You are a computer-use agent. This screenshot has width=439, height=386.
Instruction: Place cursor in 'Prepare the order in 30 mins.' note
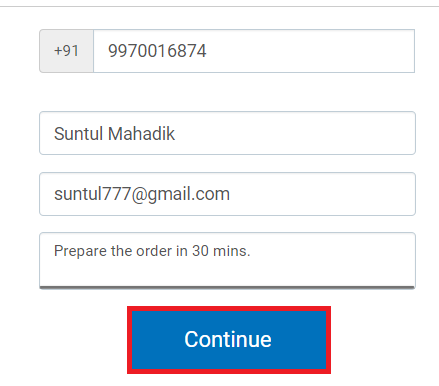tap(152, 251)
